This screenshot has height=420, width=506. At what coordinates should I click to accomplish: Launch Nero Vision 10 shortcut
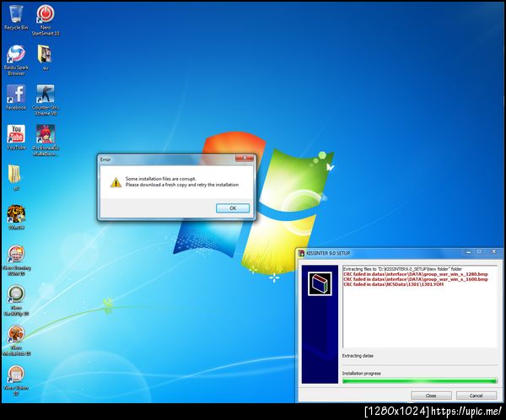16,380
